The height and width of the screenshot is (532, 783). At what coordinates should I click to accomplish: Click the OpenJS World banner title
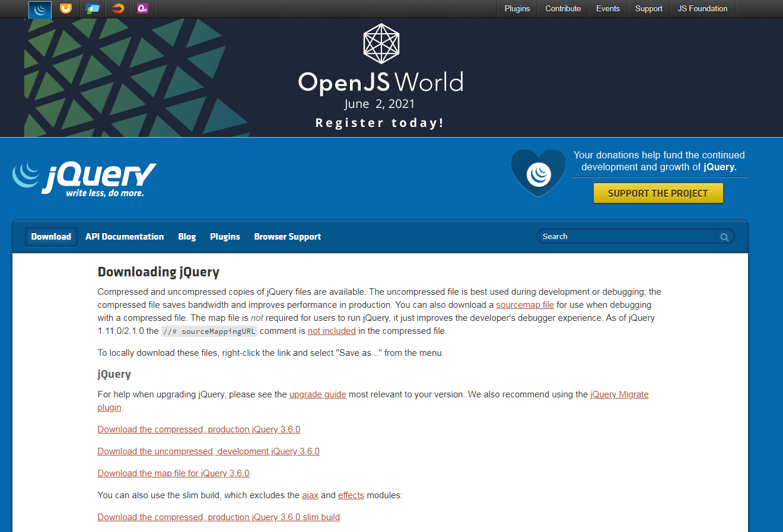pyautogui.click(x=381, y=82)
